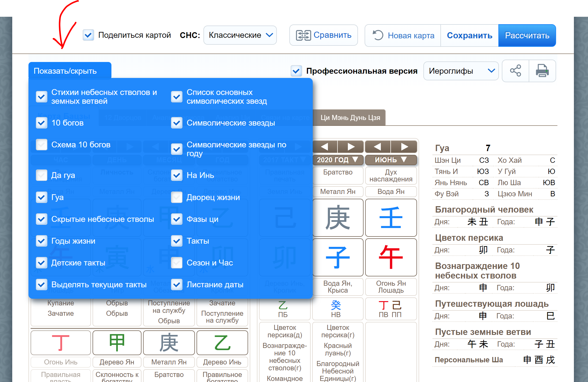This screenshot has width=588, height=382.
Task: Disable Профессиональная версия checkbox
Action: 296,71
